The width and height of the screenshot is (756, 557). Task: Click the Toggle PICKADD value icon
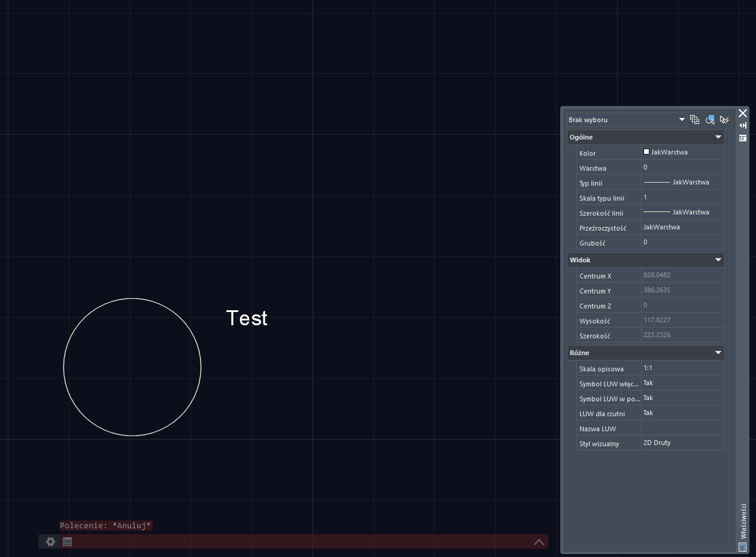tap(694, 119)
